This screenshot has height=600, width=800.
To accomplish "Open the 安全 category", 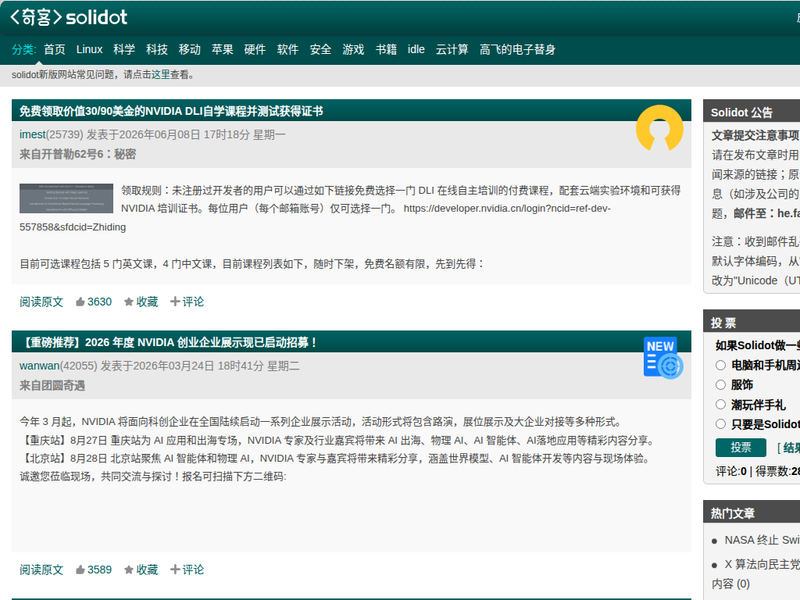I will [x=320, y=49].
